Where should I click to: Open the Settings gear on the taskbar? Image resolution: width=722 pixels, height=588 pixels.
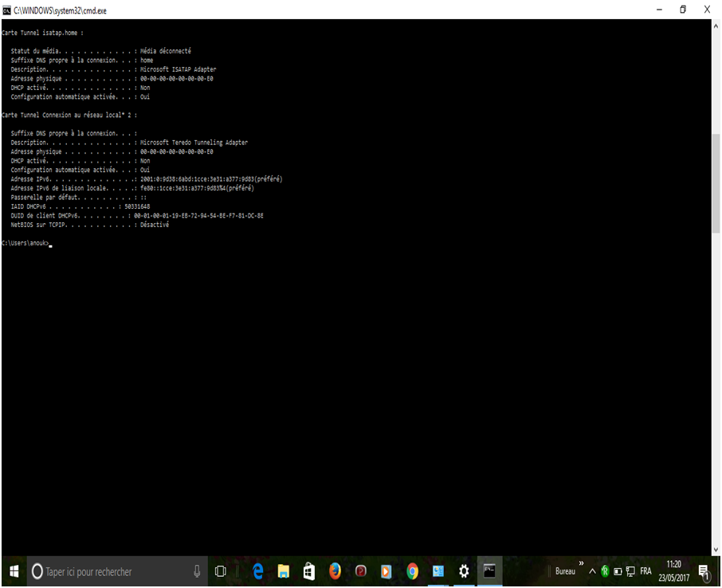point(463,571)
